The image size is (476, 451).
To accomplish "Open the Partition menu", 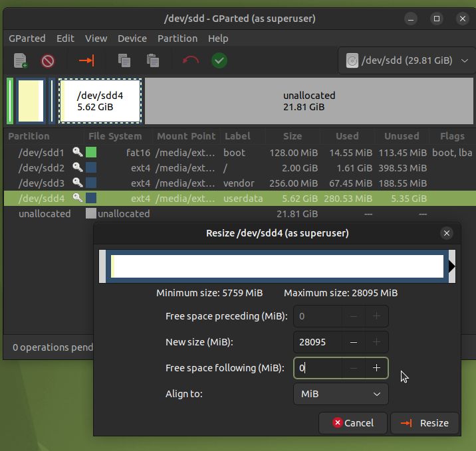I will pyautogui.click(x=178, y=39).
